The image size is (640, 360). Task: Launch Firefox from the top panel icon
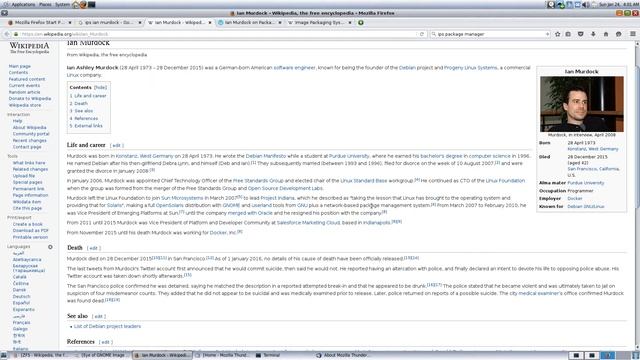pyautogui.click(x=83, y=4)
